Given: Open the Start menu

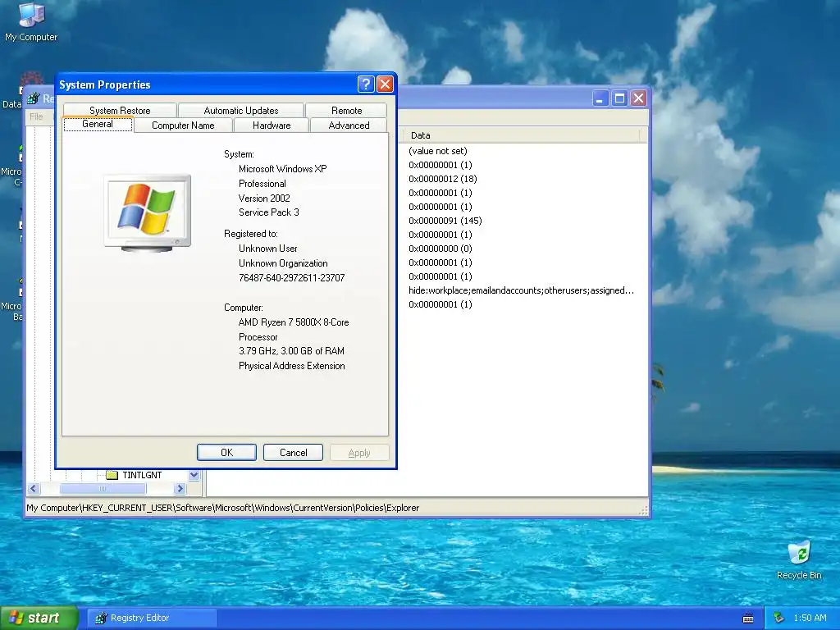Looking at the screenshot, I should coord(39,619).
